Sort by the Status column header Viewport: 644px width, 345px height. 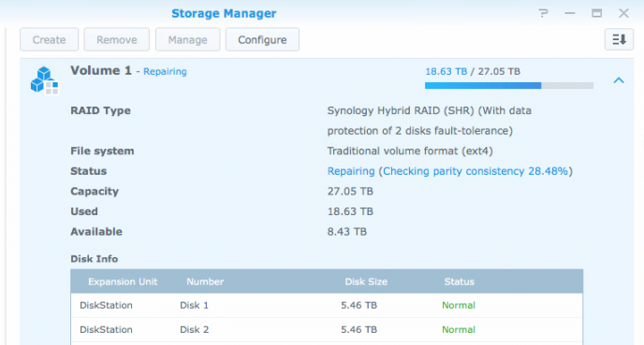point(460,281)
